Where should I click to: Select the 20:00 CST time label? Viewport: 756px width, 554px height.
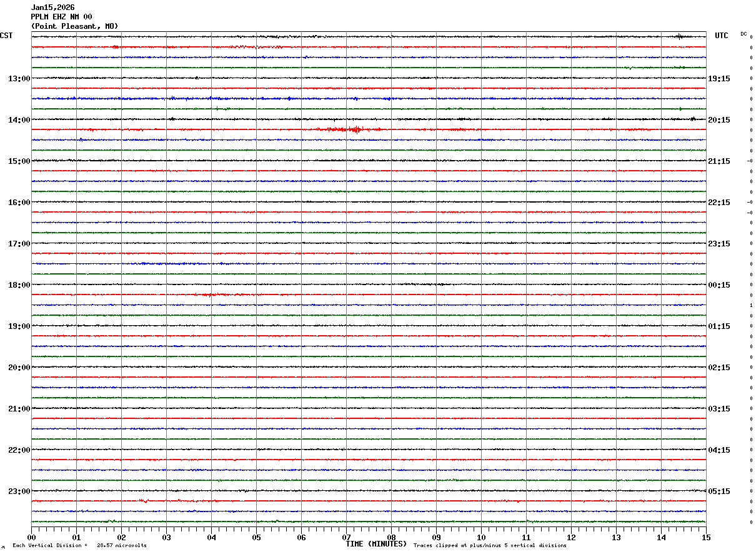(x=19, y=368)
